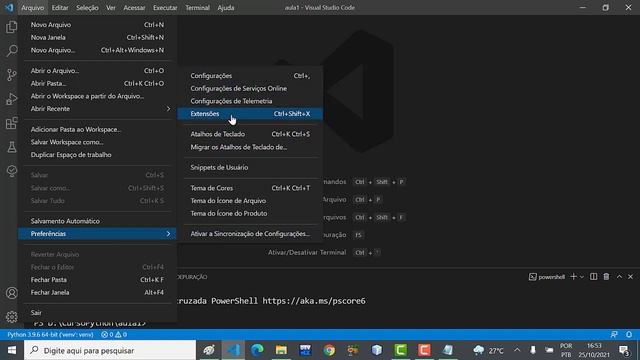
Task: Choose Tema do Ícone de Arquivo
Action: (250, 200)
